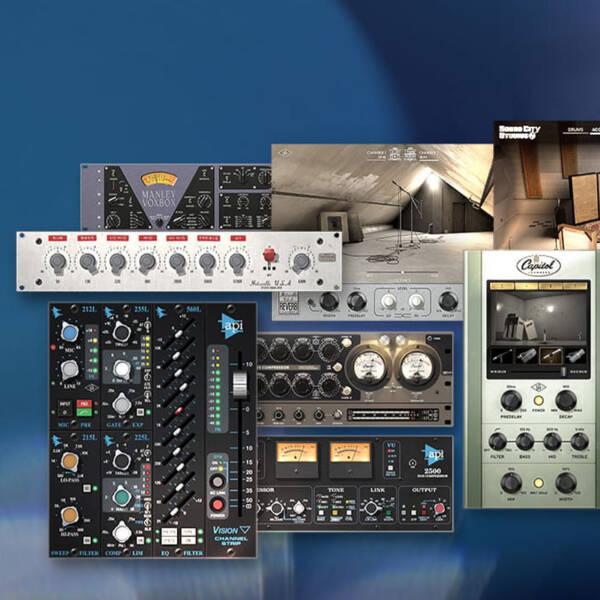
Task: Click the black threshold knob on 225L compressor
Action: pyautogui.click(x=122, y=461)
